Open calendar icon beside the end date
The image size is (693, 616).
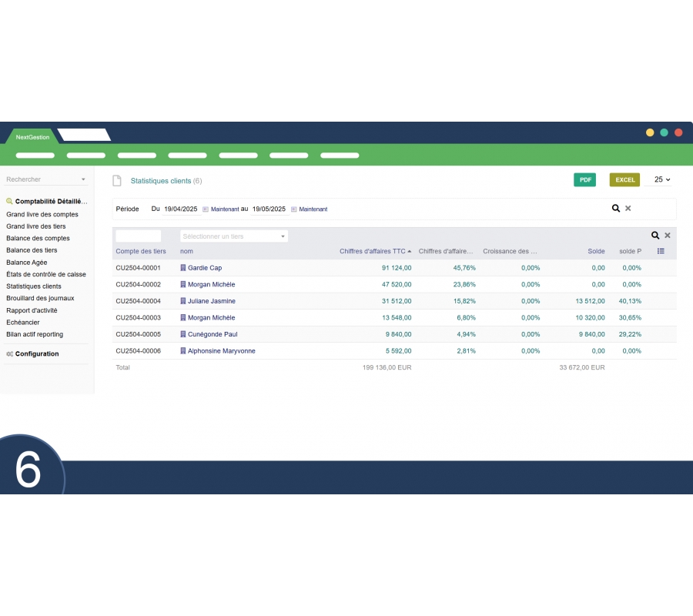(x=293, y=209)
